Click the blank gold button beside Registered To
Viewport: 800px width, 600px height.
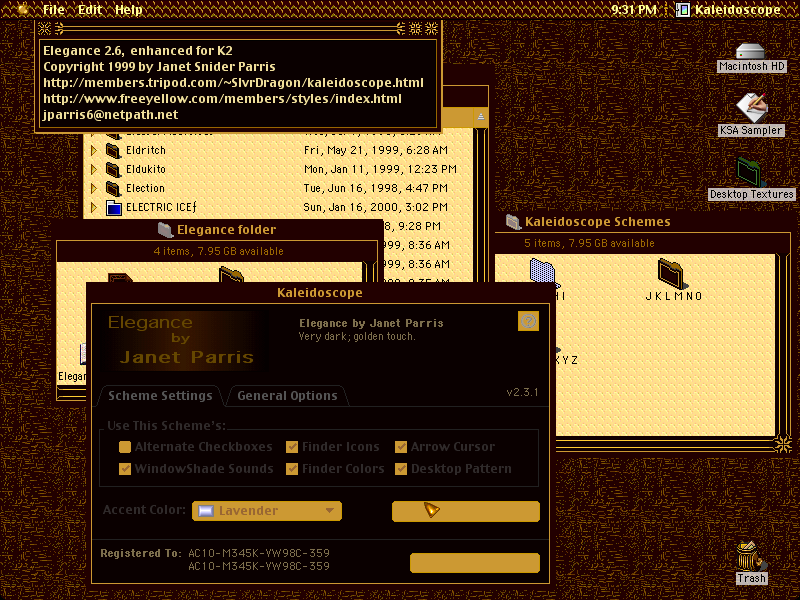coord(474,563)
